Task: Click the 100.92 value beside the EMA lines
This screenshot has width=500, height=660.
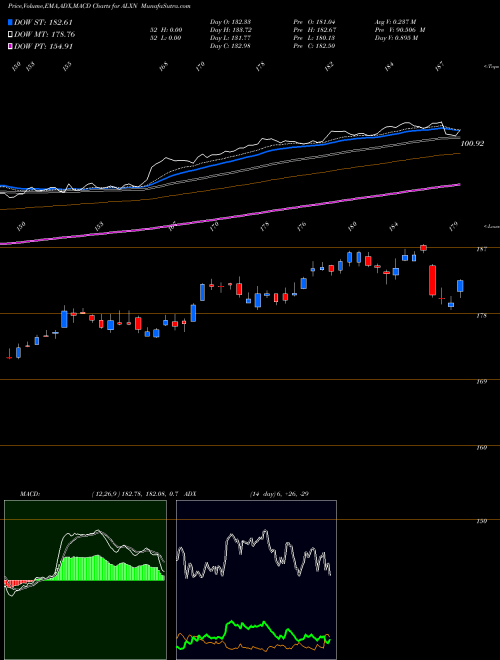Action: [x=472, y=144]
